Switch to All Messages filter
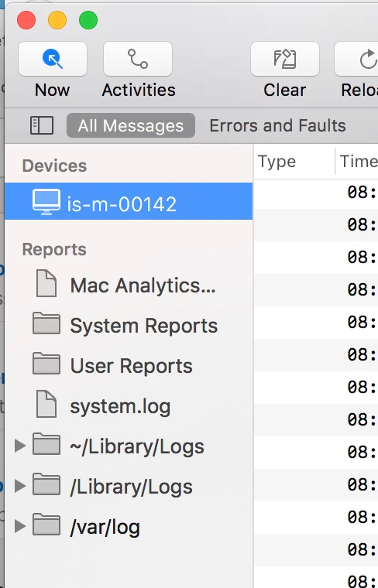The height and width of the screenshot is (588, 378). tap(131, 125)
